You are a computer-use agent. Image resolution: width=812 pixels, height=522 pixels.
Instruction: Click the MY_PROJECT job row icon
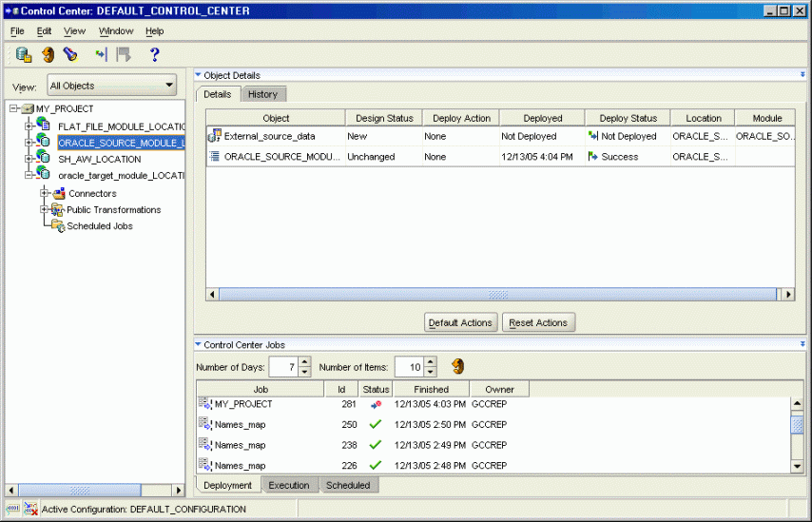[x=205, y=404]
